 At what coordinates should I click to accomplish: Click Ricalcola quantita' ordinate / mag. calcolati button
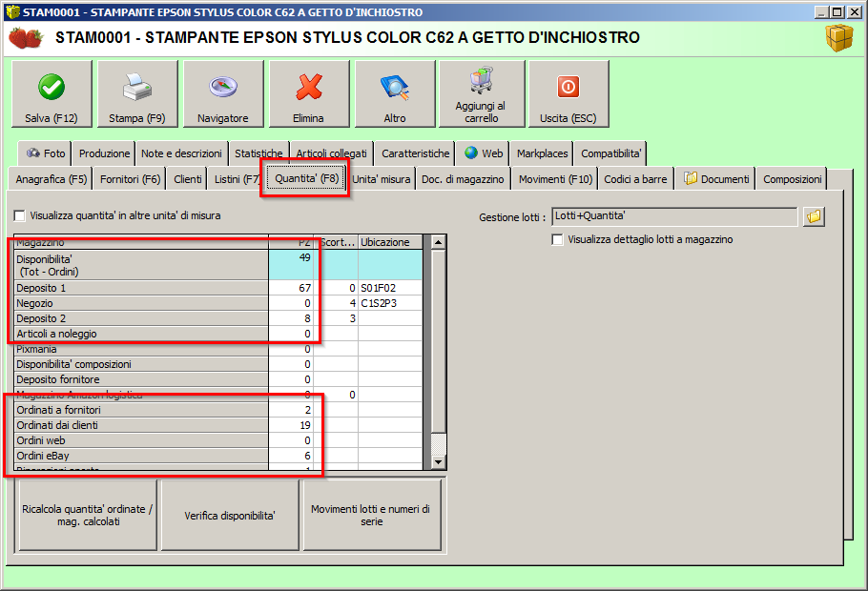[x=88, y=515]
